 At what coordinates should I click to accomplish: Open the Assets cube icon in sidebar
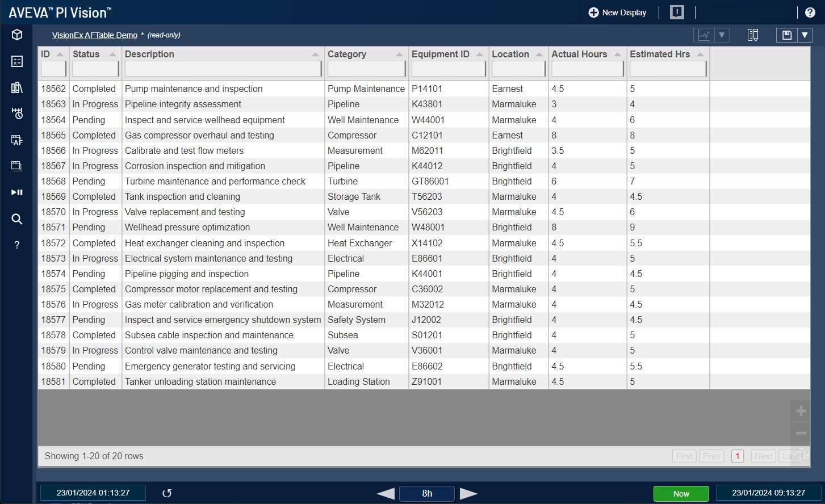(x=17, y=35)
